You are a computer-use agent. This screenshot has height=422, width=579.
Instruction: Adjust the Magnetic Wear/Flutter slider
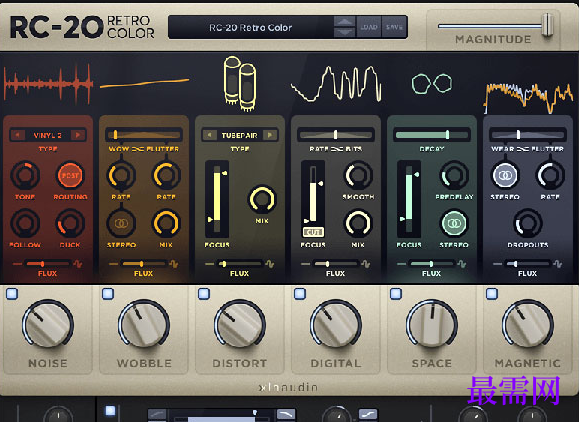(528, 134)
